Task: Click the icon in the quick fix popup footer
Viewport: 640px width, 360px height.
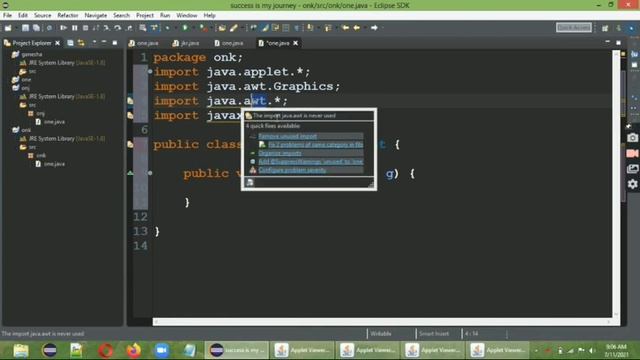Action: 250,182
